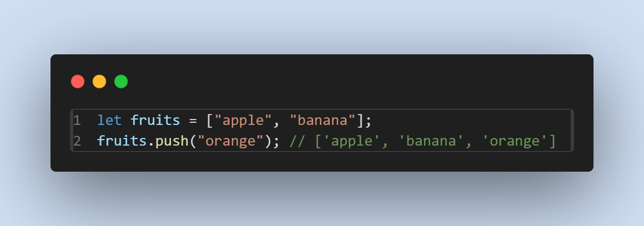Click the yellow minimize dot
This screenshot has width=644, height=226.
(x=99, y=81)
